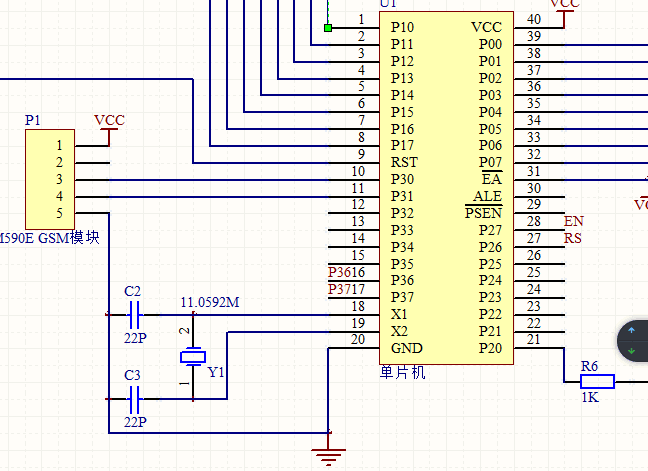Click the PSEN pin name
This screenshot has width=648, height=471.
point(484,213)
